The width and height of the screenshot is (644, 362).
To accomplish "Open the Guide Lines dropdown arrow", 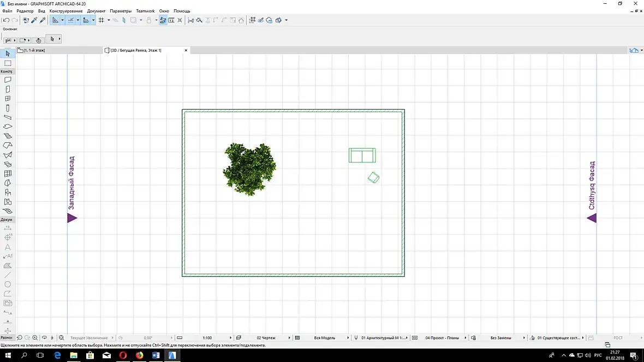I will tap(62, 20).
